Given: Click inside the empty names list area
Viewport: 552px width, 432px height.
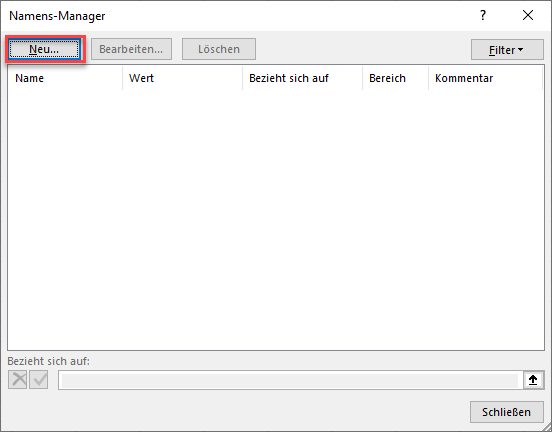Looking at the screenshot, I should [276, 220].
